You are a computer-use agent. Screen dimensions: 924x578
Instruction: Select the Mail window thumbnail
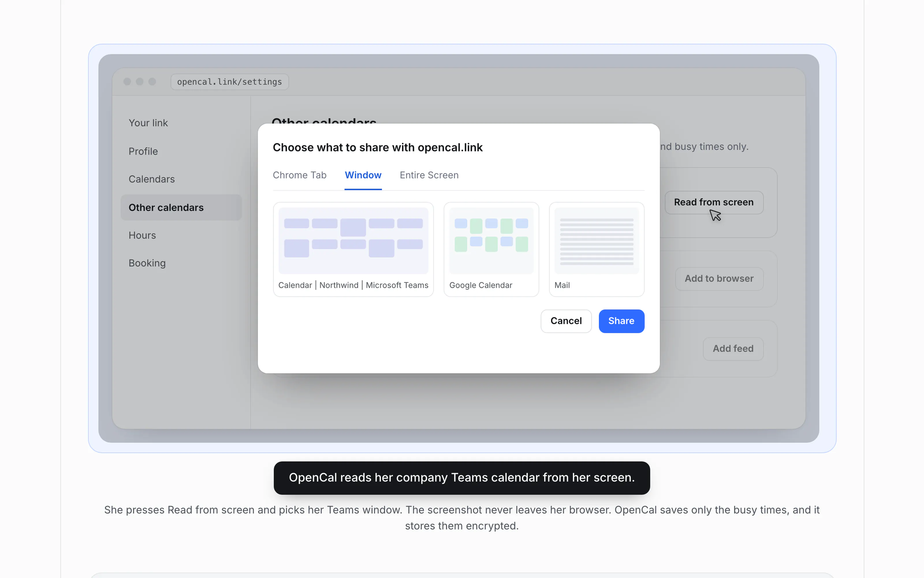click(596, 249)
